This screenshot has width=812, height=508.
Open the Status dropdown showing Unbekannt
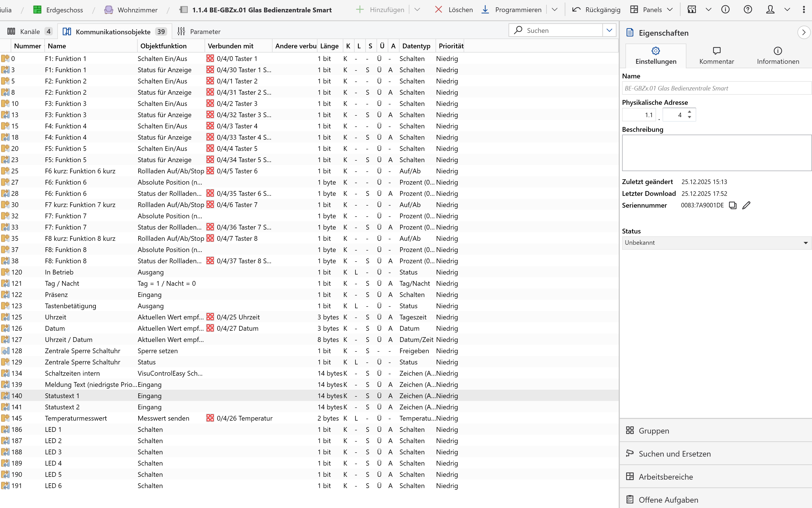point(716,242)
